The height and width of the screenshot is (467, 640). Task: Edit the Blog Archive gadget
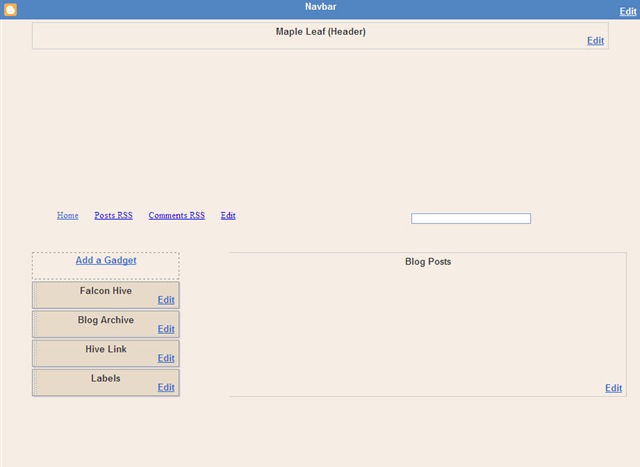click(166, 329)
